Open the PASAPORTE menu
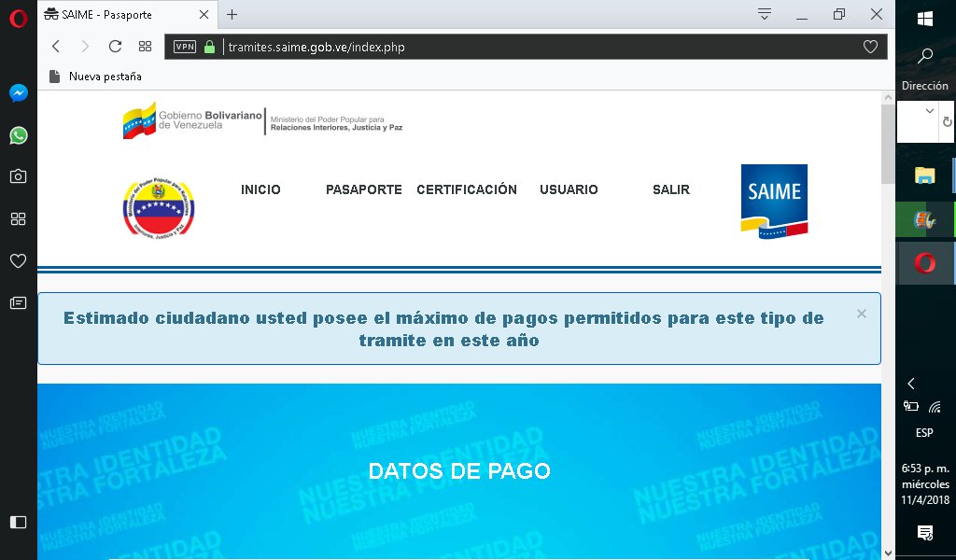 tap(364, 189)
